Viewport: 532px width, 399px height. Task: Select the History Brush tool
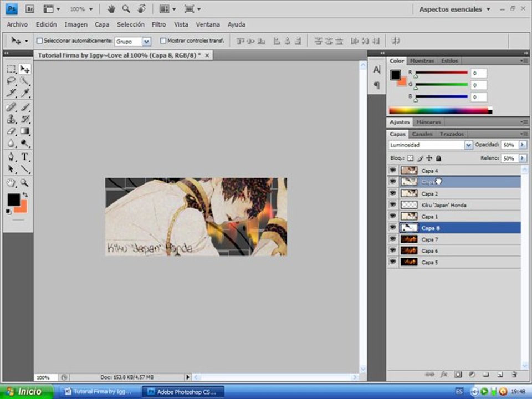tap(24, 119)
